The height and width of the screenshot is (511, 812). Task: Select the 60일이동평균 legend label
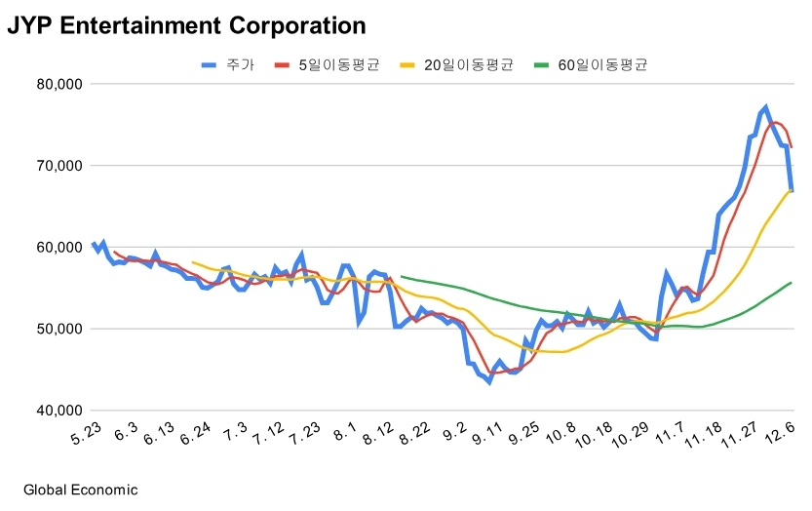point(602,64)
